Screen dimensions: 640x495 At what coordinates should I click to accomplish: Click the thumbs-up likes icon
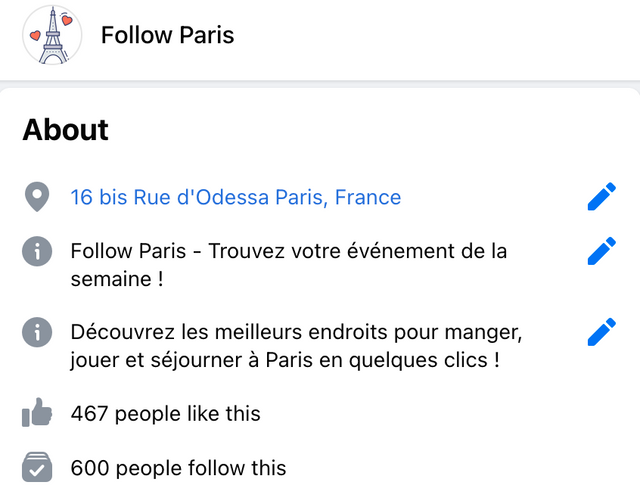click(x=37, y=413)
